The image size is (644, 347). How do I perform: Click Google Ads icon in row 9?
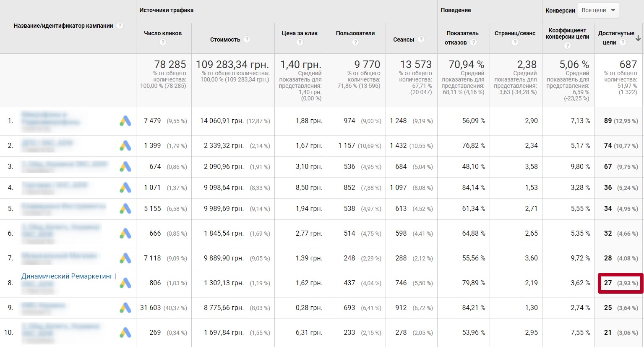pyautogui.click(x=125, y=308)
